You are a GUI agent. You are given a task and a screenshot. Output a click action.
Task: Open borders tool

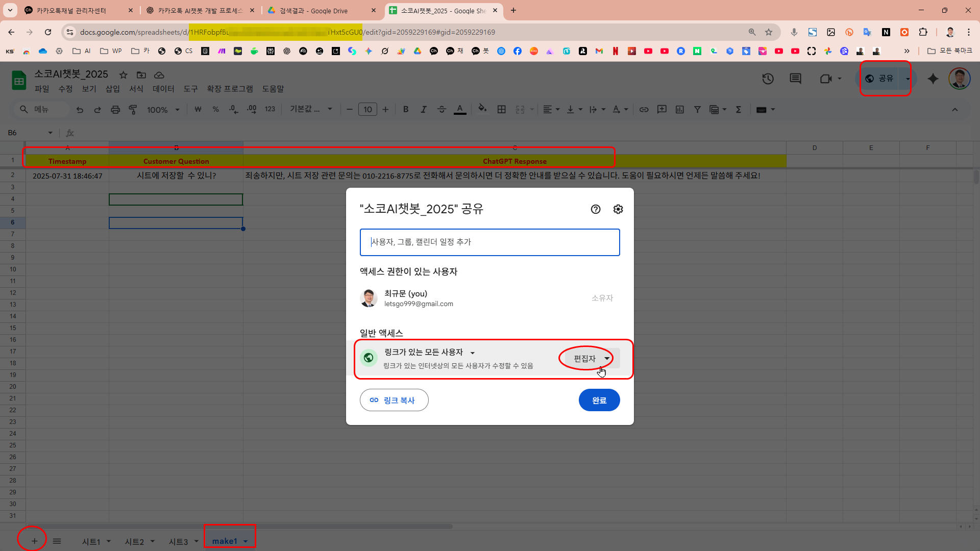[x=502, y=109]
